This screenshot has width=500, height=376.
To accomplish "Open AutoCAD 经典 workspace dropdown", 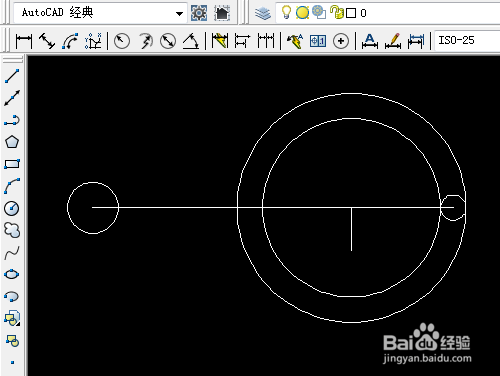I will point(100,13).
